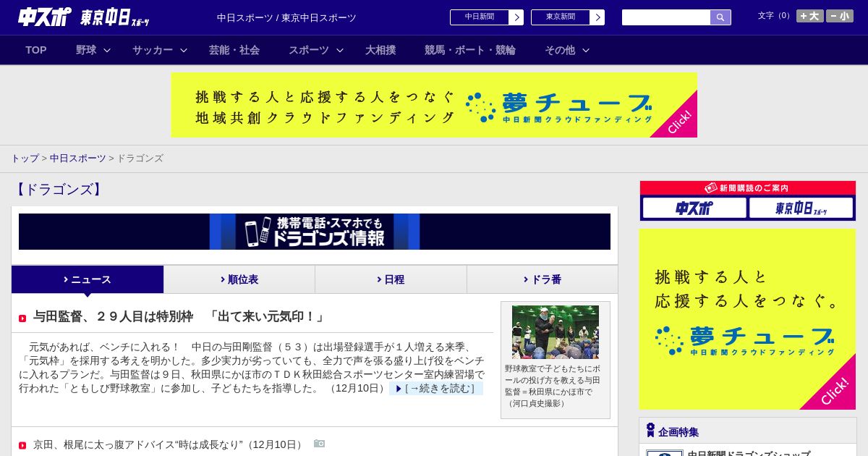The height and width of the screenshot is (456, 868).
Task: Click the →続きを読む link
Action: (x=436, y=389)
